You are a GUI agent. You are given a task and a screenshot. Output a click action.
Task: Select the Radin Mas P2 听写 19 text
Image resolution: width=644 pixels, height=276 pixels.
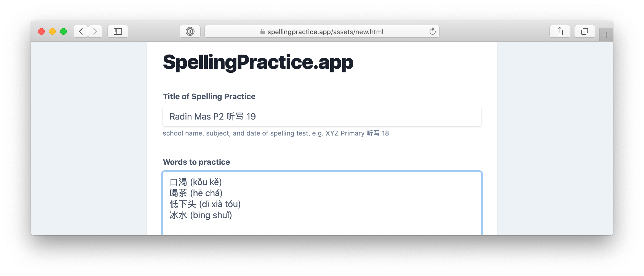(x=212, y=117)
